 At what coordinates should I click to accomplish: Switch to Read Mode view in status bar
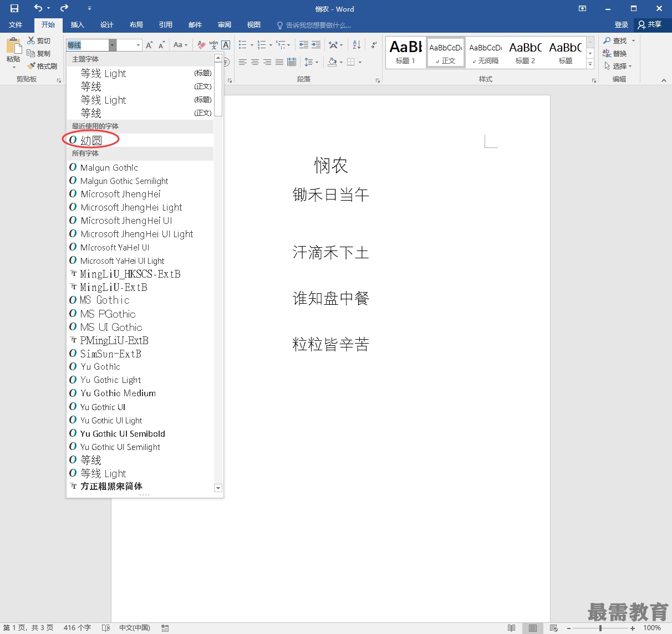[x=511, y=628]
